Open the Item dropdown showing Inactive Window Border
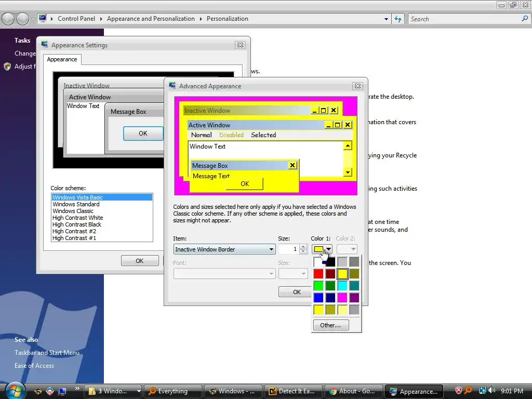The image size is (532, 399). tap(224, 249)
